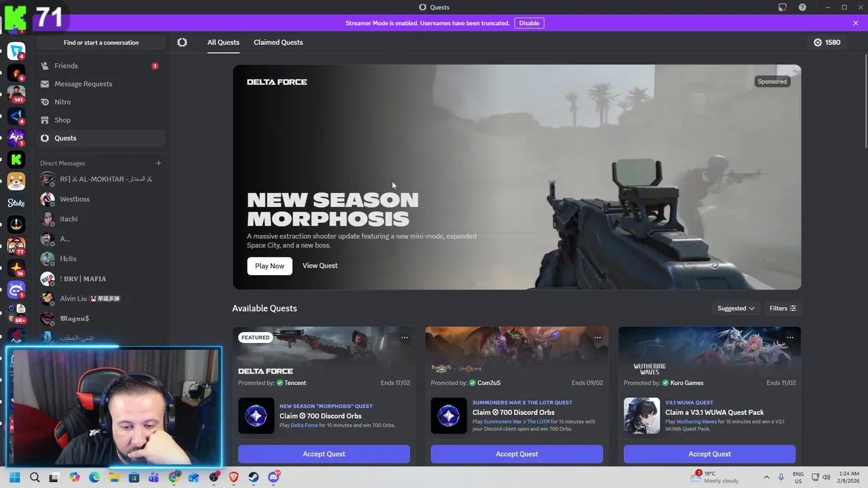Image resolution: width=868 pixels, height=488 pixels.
Task: Open DM with Helix
Action: click(100, 259)
